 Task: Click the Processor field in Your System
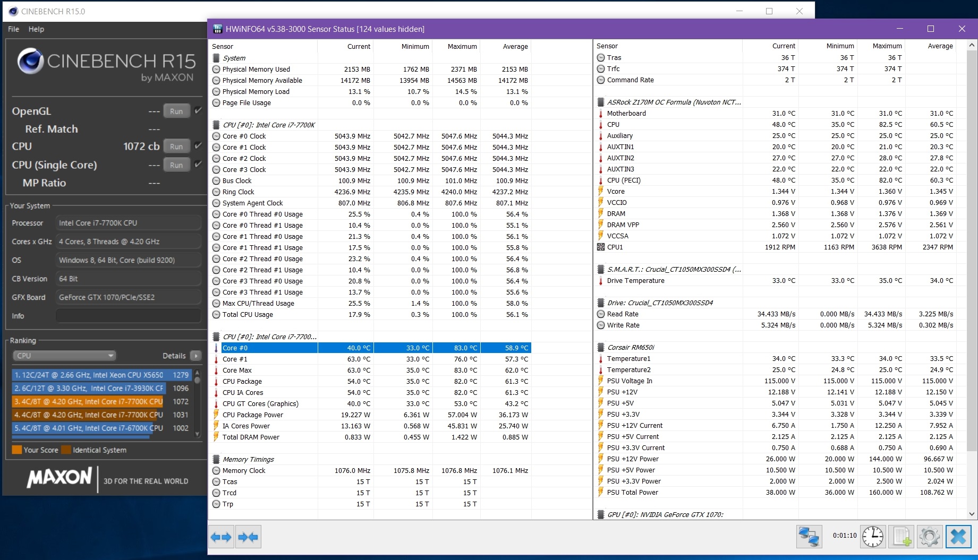(129, 223)
